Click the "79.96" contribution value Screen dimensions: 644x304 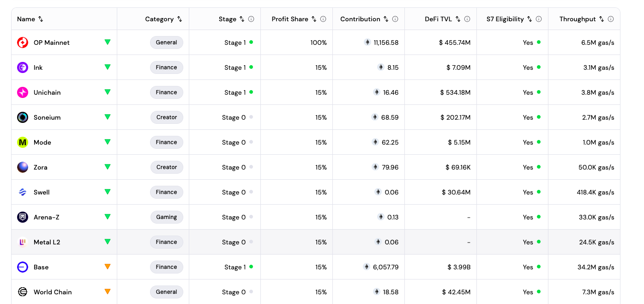[390, 167]
